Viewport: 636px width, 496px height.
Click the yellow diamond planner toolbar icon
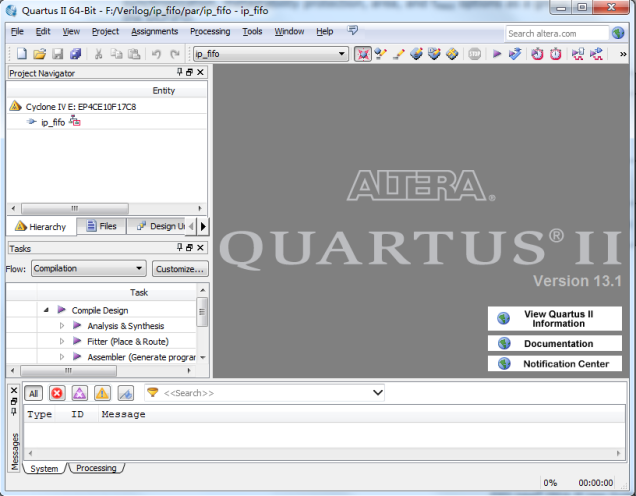(x=452, y=54)
